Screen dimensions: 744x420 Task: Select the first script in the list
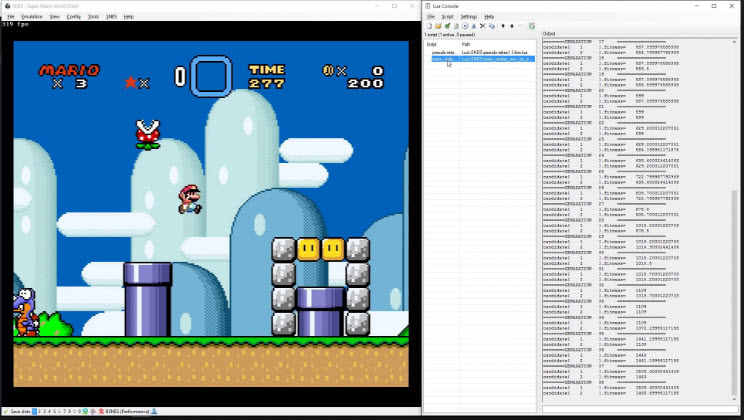(x=442, y=52)
